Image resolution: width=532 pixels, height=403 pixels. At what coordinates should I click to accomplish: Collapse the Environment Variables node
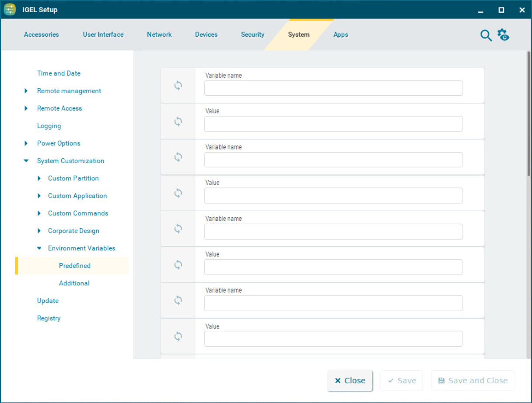[39, 248]
